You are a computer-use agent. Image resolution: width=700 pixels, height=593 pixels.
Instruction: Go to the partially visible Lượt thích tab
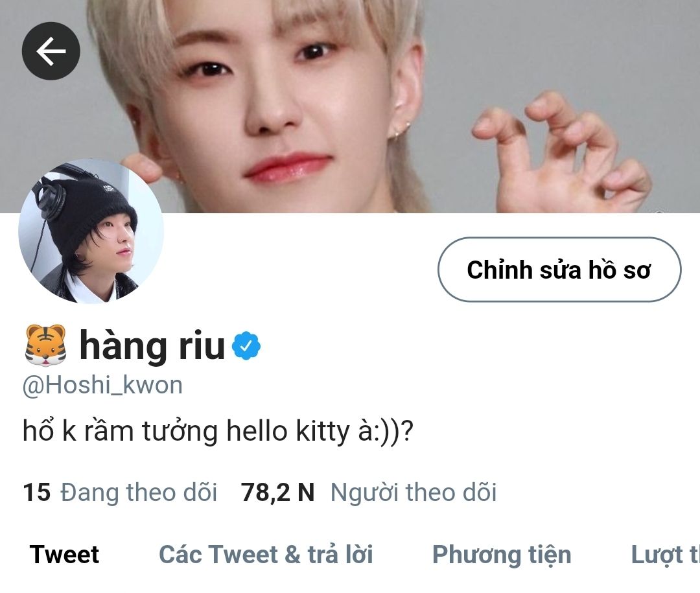tap(665, 555)
